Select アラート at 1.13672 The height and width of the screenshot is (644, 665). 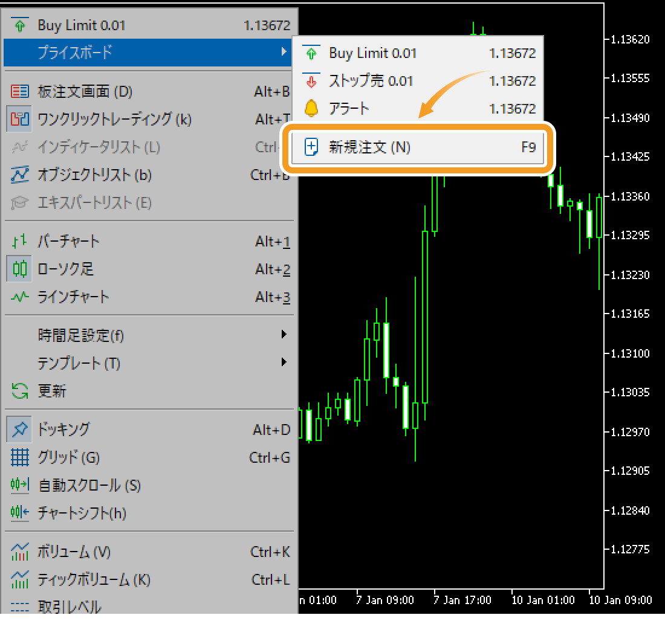pos(418,109)
